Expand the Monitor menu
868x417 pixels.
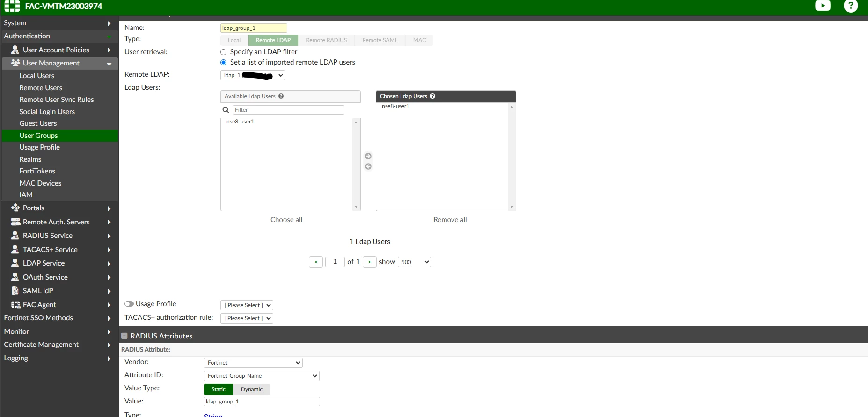59,331
